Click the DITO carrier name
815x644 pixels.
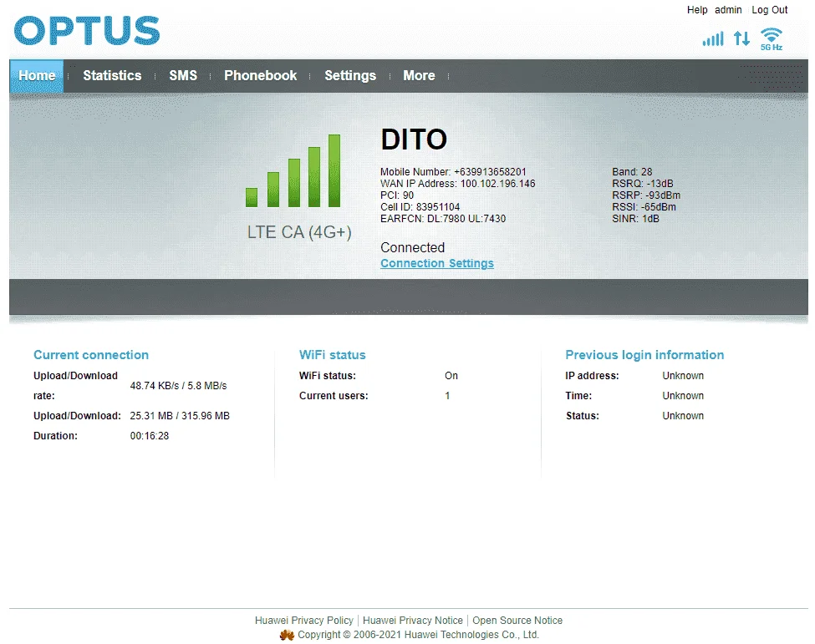click(414, 139)
